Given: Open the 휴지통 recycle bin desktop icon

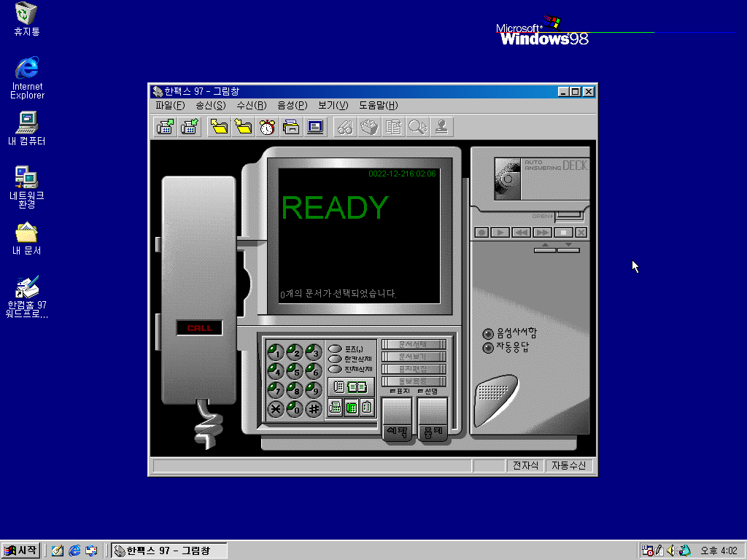Looking at the screenshot, I should (x=27, y=19).
